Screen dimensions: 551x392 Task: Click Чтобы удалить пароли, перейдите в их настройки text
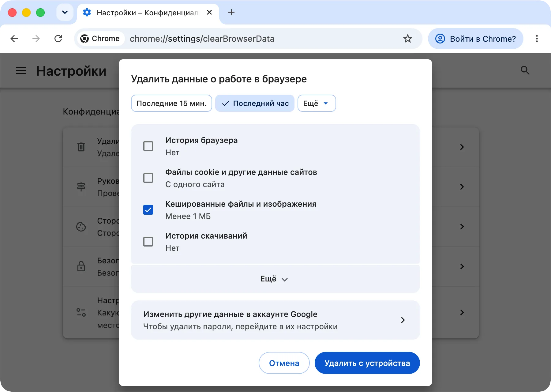coord(240,326)
